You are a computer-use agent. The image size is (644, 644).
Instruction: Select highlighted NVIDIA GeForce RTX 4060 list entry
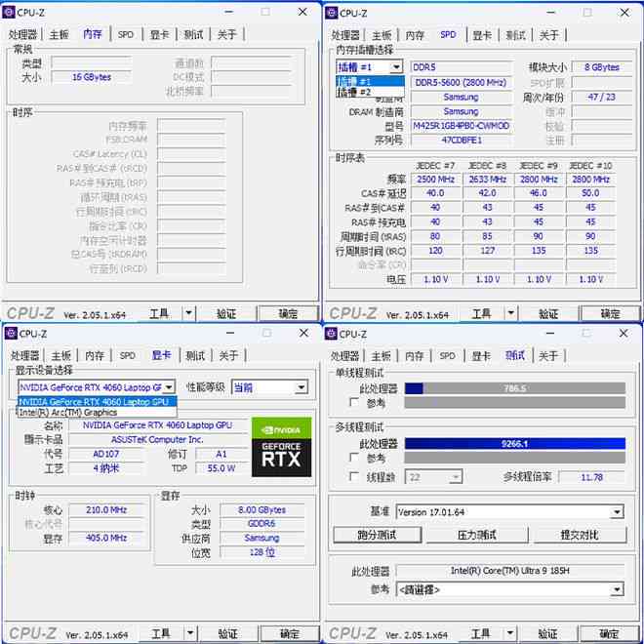click(x=97, y=402)
